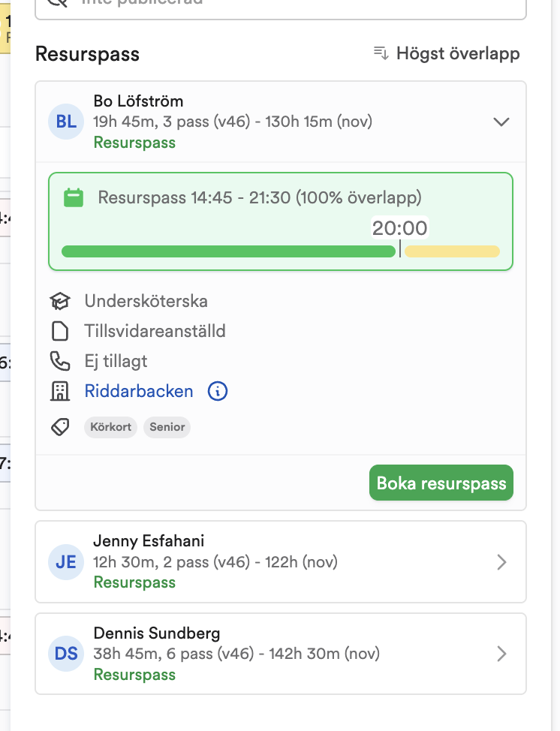Click the info icon beside Riddarbacken
The width and height of the screenshot is (560, 731).
click(218, 391)
